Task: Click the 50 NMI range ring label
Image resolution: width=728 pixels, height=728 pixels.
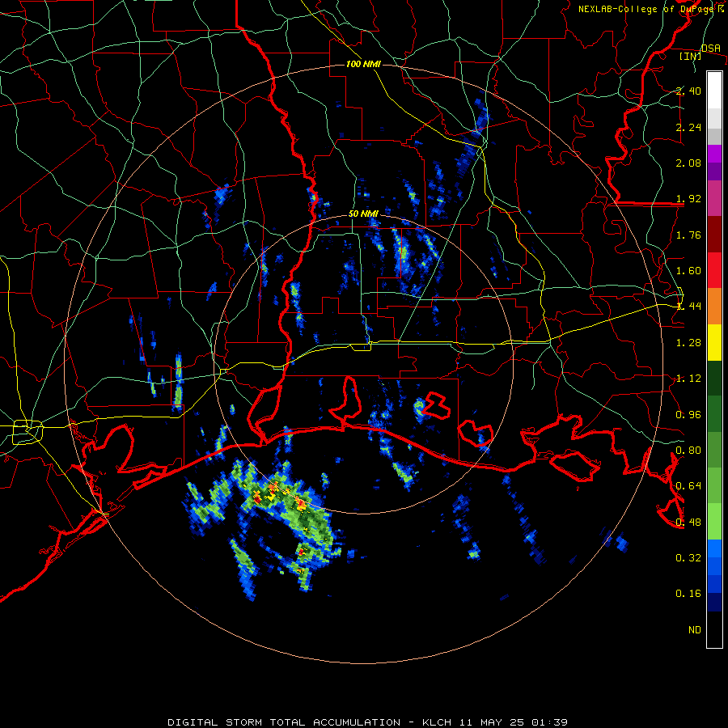Action: point(363,214)
